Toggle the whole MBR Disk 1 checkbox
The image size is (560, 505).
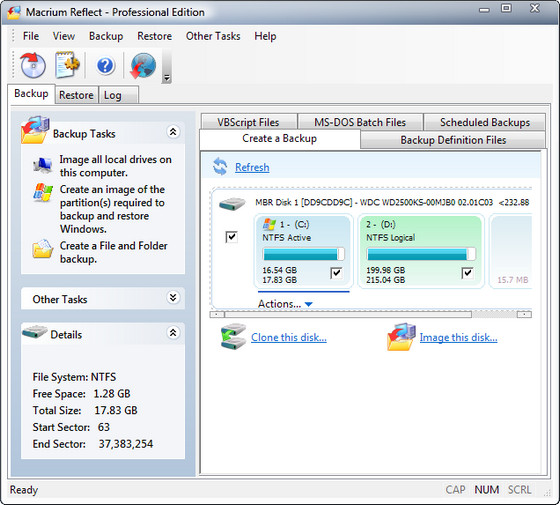click(x=231, y=237)
